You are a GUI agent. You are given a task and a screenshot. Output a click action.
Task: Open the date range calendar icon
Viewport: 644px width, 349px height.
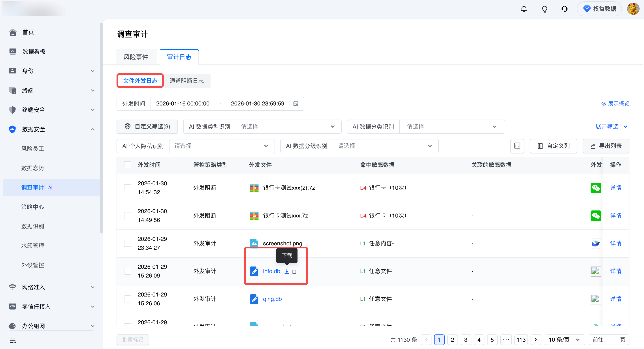pos(296,103)
